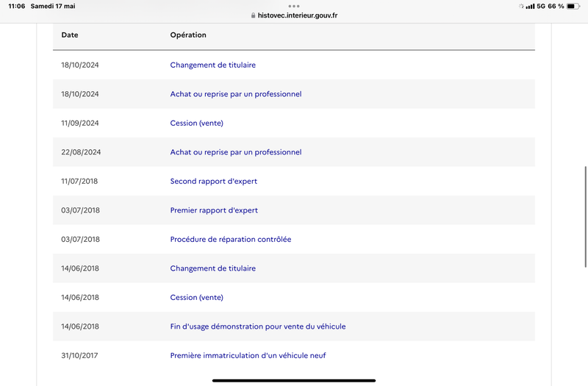Open Procédure de réparation contrôlée entry
Image resolution: width=588 pixels, height=386 pixels.
pos(231,240)
